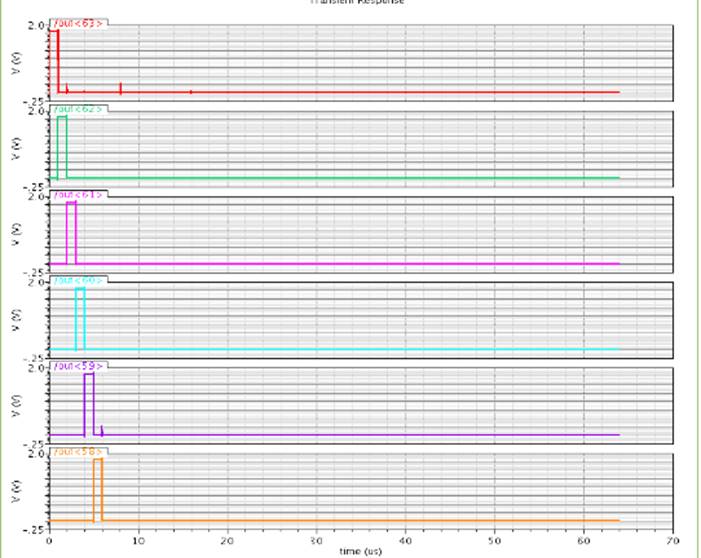Viewport: 701px width, 558px height.
Task: Click the red glitch spike near 8 us
Action: (x=120, y=88)
